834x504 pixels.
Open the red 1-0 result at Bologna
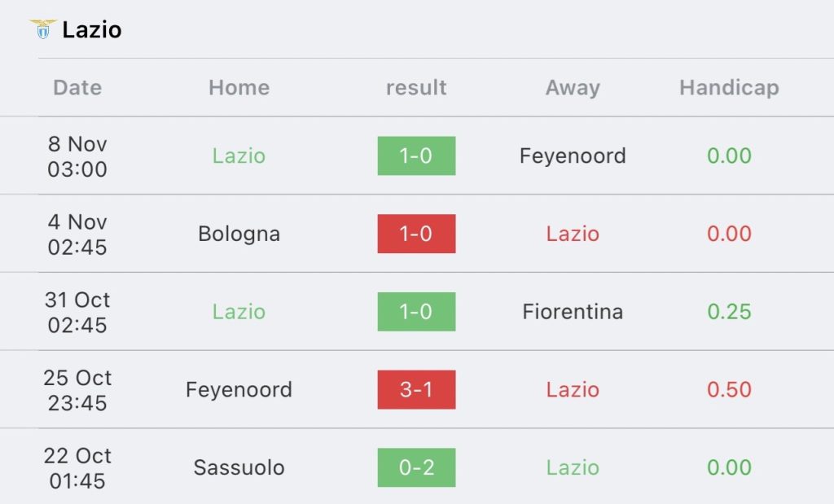coord(416,234)
